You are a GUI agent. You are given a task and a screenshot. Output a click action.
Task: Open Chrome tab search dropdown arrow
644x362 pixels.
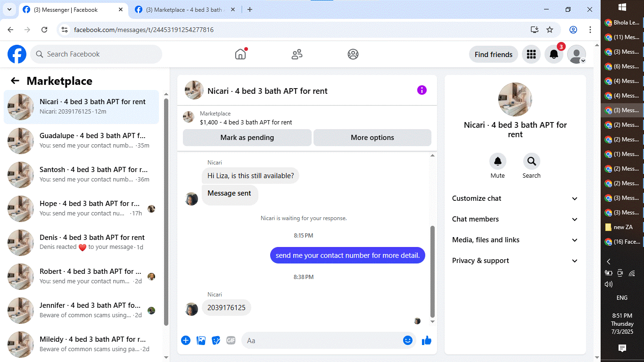click(x=9, y=9)
